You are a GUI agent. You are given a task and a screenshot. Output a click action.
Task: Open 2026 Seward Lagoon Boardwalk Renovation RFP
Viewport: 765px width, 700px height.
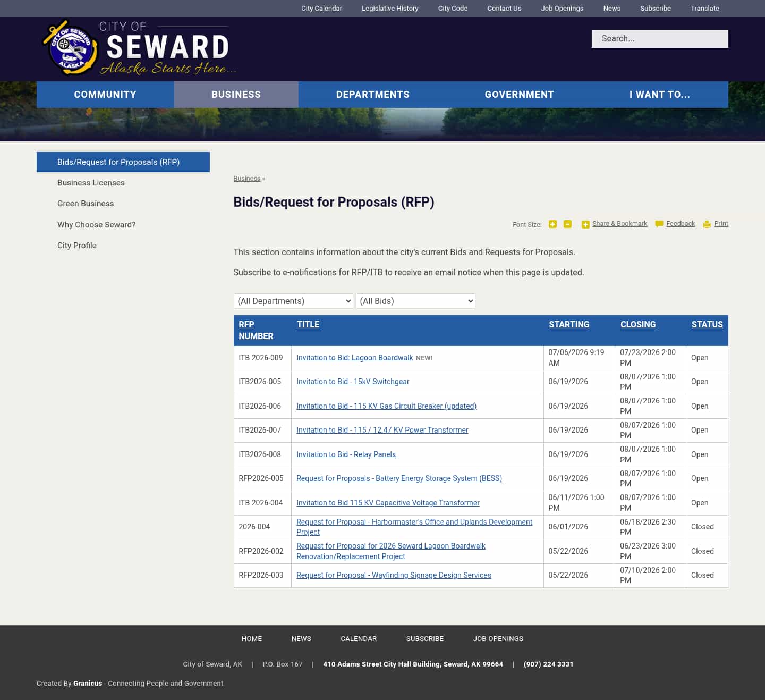click(x=390, y=551)
